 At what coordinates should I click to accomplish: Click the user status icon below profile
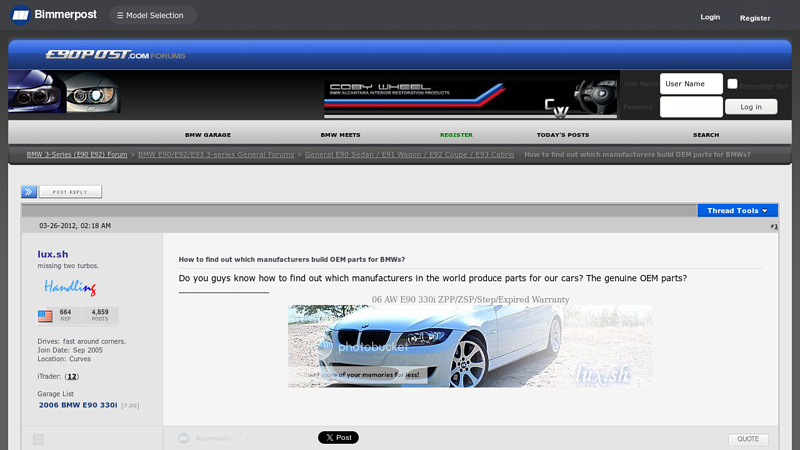[x=38, y=439]
